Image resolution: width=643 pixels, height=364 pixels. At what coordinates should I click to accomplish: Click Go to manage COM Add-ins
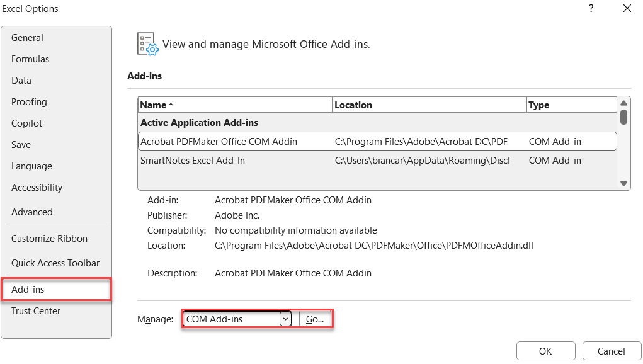coord(315,319)
